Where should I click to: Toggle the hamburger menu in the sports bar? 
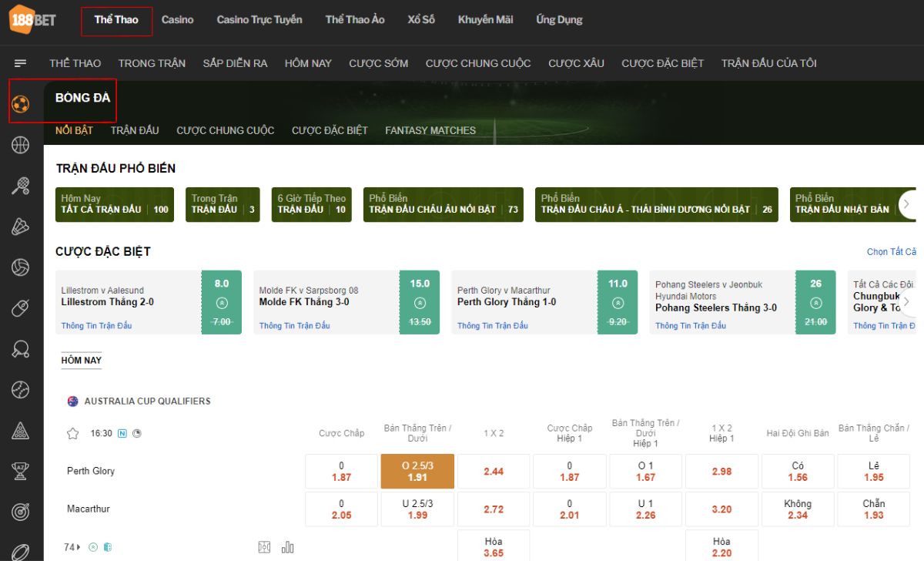tap(22, 63)
